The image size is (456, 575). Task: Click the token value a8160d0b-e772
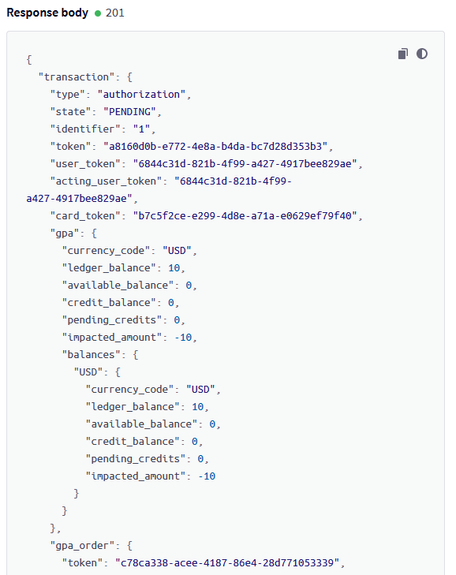[215, 146]
